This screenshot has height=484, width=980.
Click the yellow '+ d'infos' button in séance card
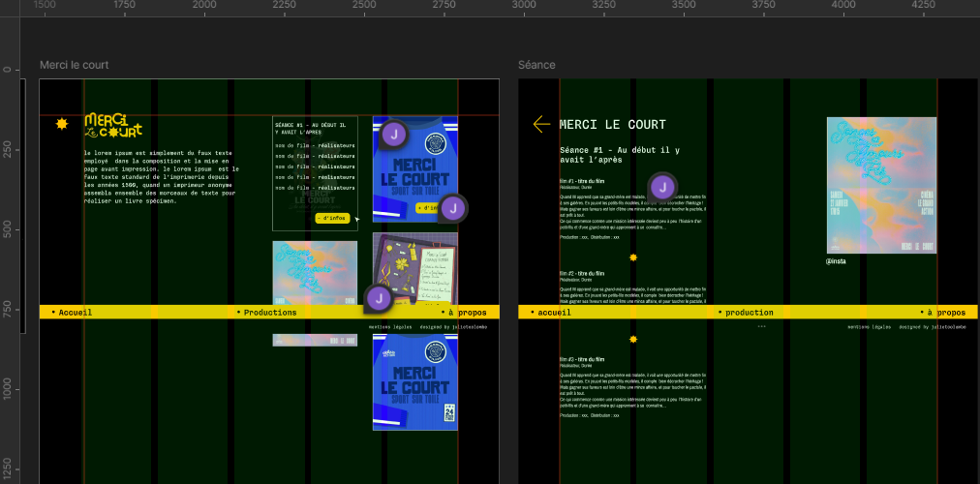[x=332, y=218]
